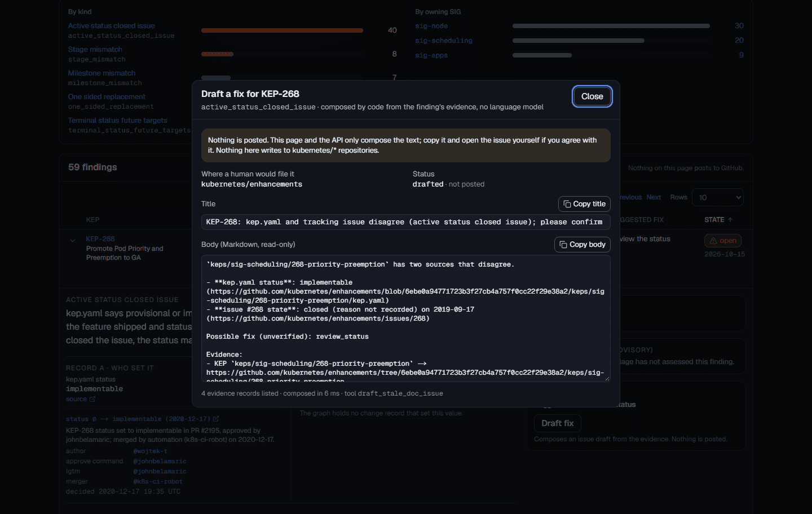Open the KEP-268 link in findings
Screen dimensions: 812x514
[100, 239]
